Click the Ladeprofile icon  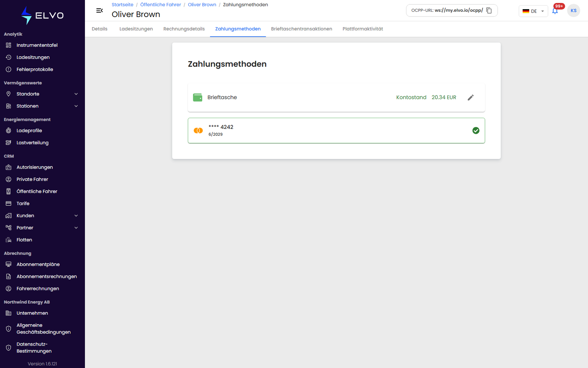pyautogui.click(x=8, y=131)
